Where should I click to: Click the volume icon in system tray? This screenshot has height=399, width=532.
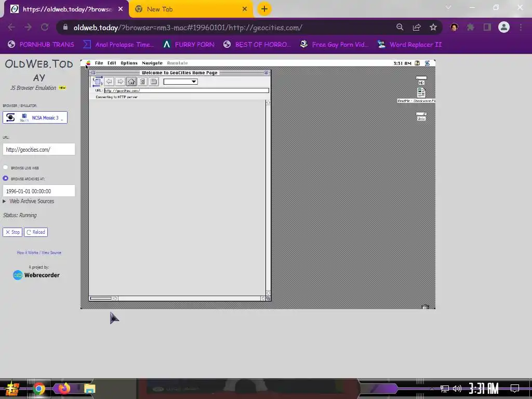[x=457, y=389]
